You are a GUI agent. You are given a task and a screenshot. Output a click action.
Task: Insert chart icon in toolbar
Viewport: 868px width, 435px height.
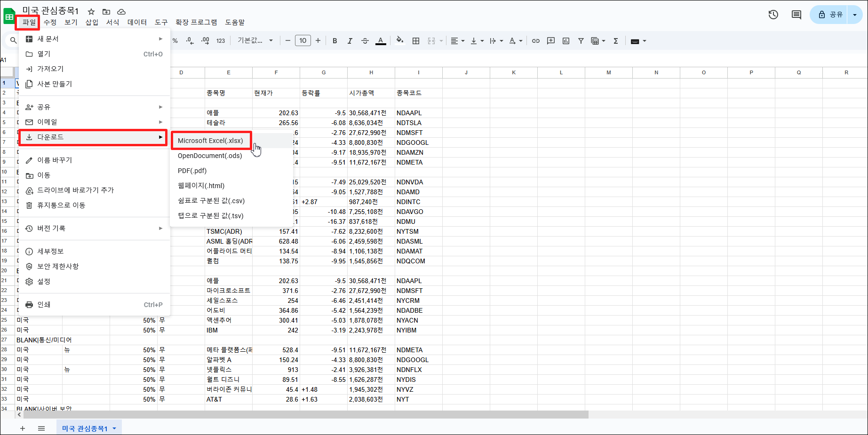(566, 41)
